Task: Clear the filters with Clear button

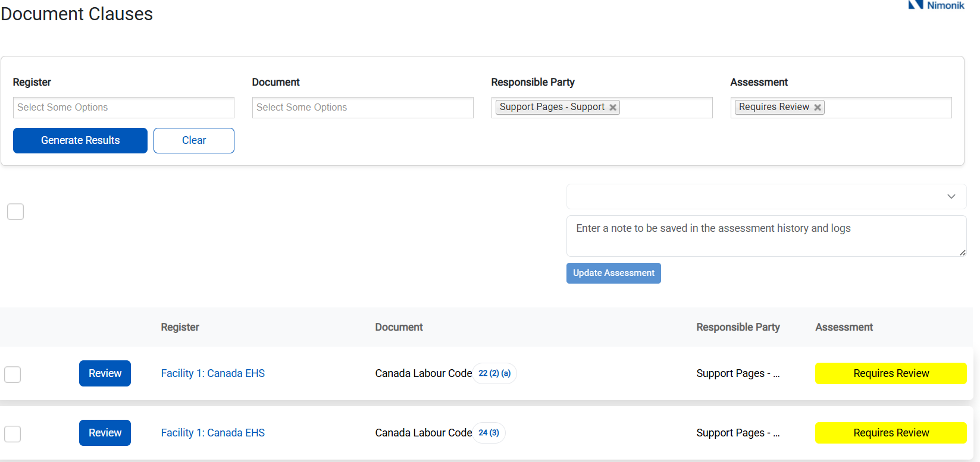Action: pyautogui.click(x=194, y=140)
